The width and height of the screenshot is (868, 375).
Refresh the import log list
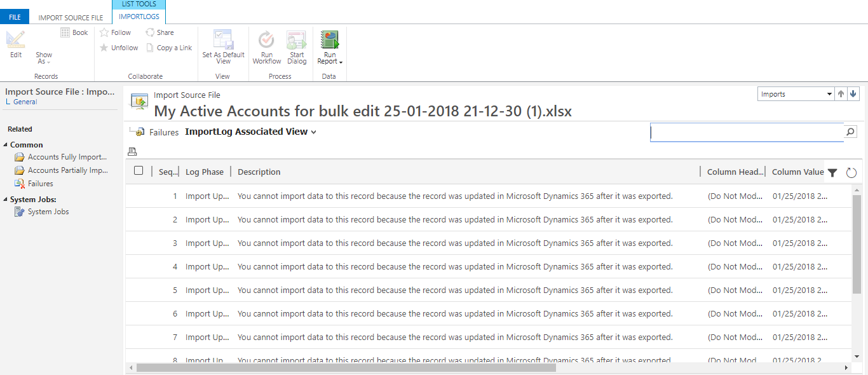pyautogui.click(x=851, y=172)
